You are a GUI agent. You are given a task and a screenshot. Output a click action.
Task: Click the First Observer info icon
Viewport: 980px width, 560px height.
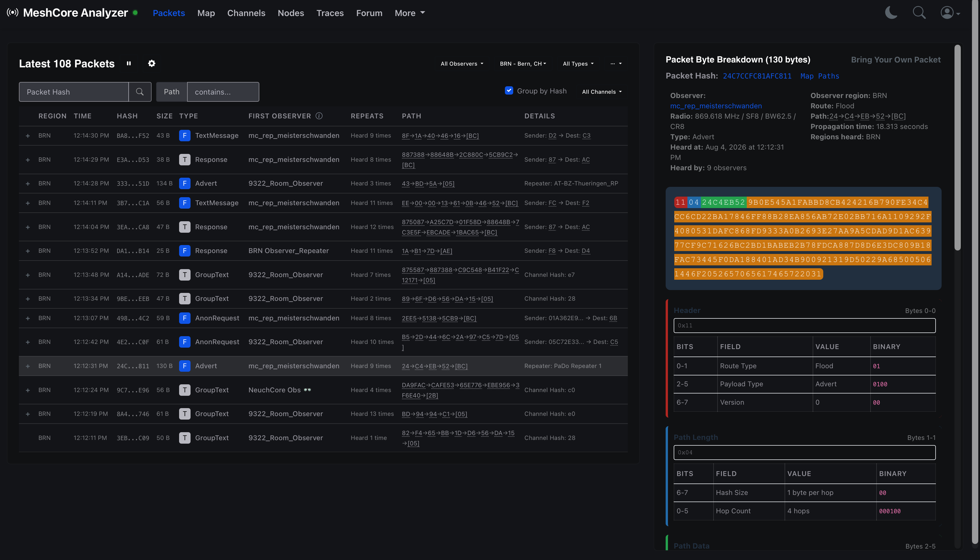point(319,116)
